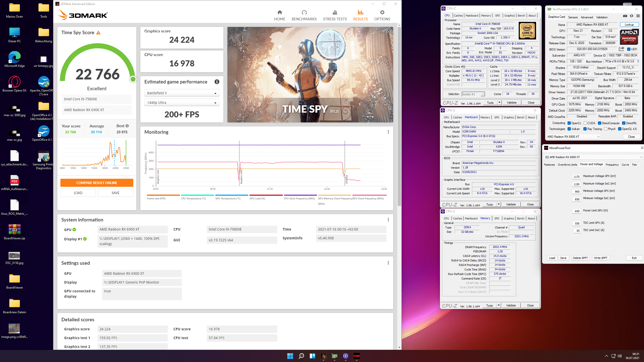Open Windows Start menu on taskbar
This screenshot has height=362, width=644.
pyautogui.click(x=290, y=356)
